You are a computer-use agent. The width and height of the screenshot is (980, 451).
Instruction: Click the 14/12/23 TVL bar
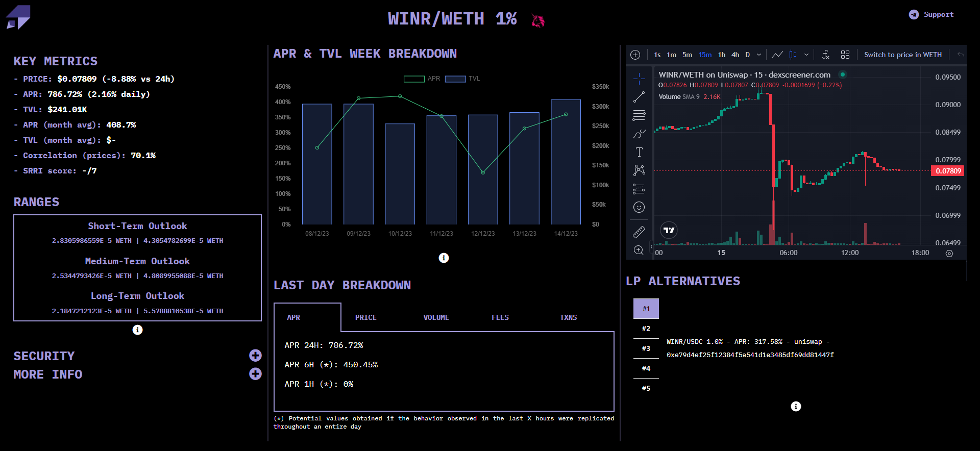click(x=566, y=162)
